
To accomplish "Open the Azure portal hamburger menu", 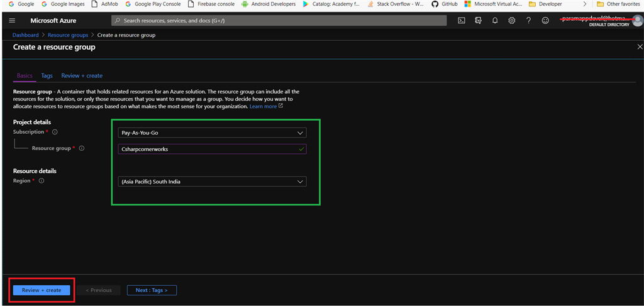I will [12, 21].
